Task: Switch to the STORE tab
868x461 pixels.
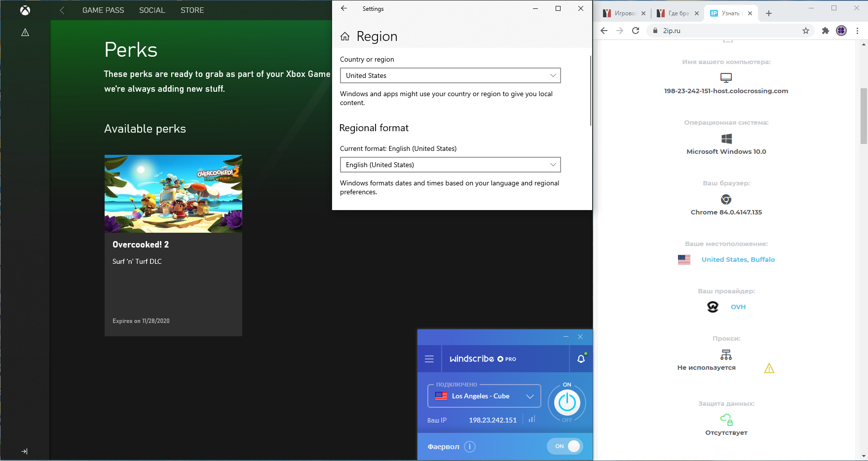Action: click(192, 10)
